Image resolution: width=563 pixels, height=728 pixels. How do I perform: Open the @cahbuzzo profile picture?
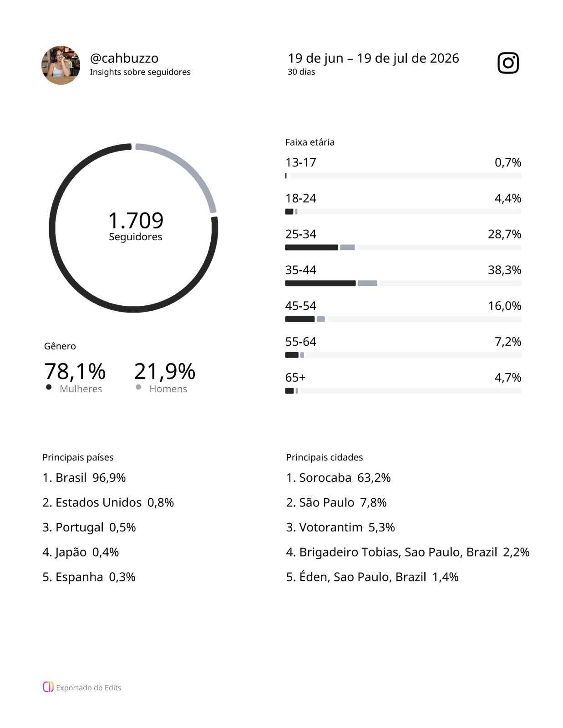coord(61,65)
